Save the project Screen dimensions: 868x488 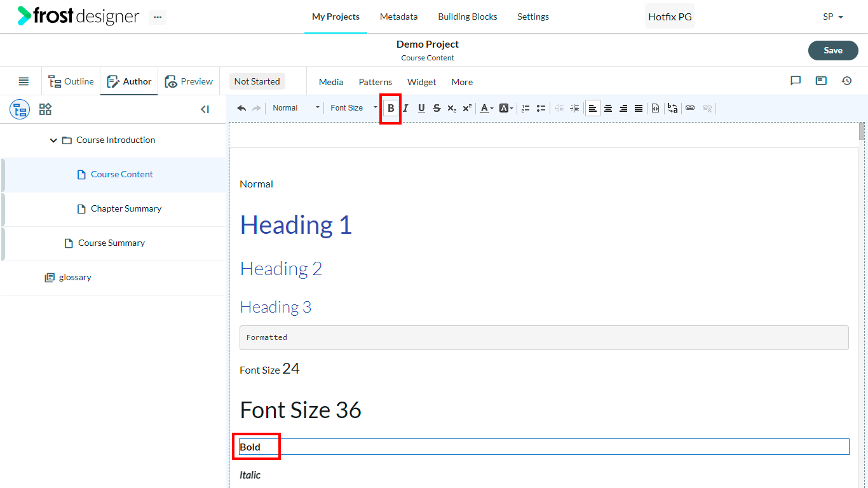click(833, 51)
